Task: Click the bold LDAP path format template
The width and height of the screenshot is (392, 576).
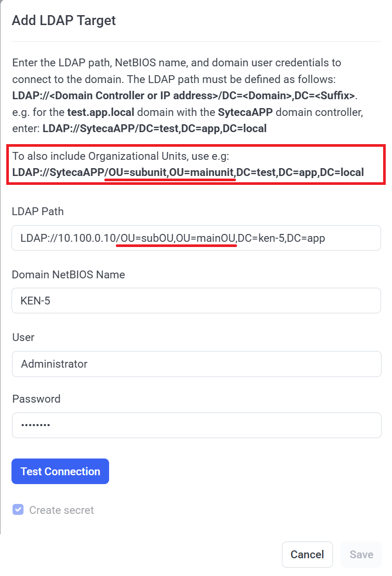Action: (183, 96)
